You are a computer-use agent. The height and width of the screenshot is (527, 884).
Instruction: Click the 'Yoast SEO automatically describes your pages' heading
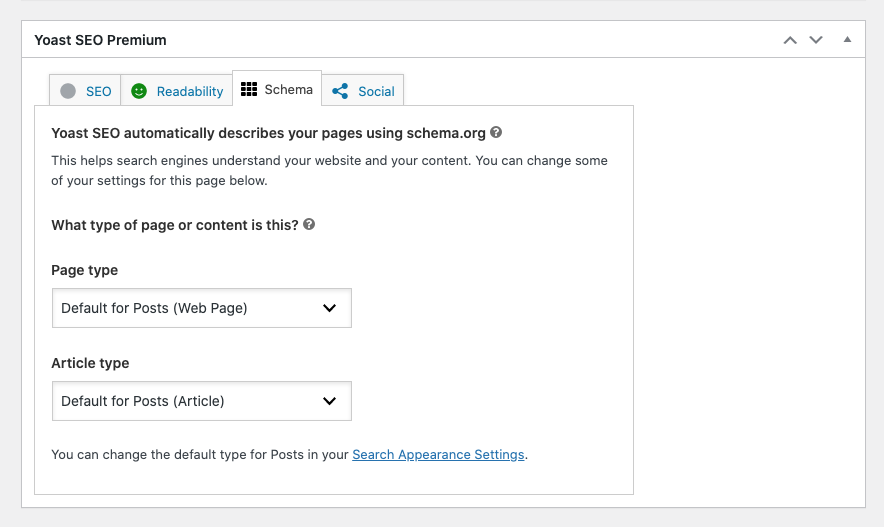pos(268,133)
